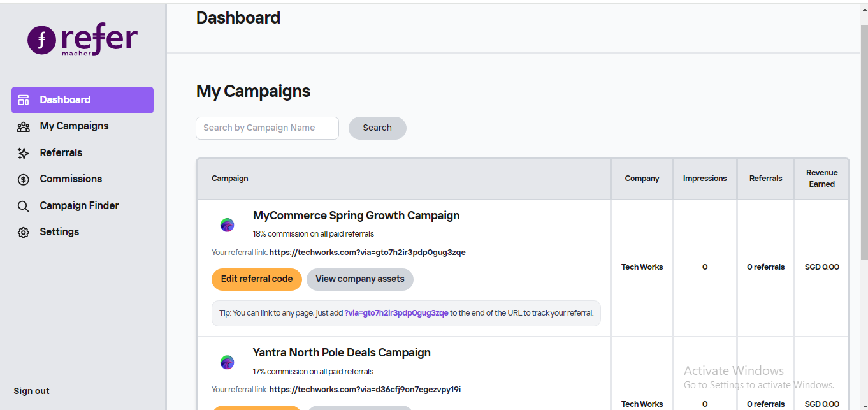Click View company assets button

click(359, 279)
